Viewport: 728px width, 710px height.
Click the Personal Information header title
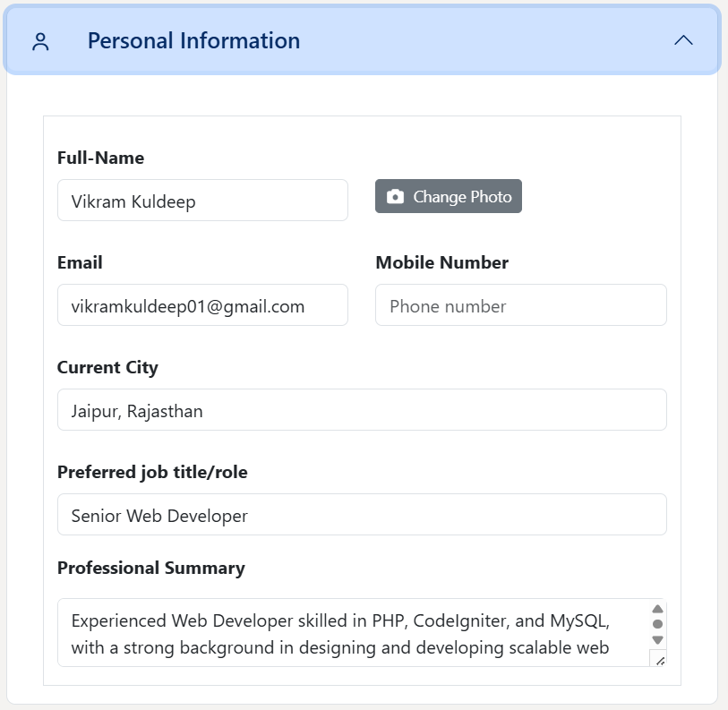(193, 40)
